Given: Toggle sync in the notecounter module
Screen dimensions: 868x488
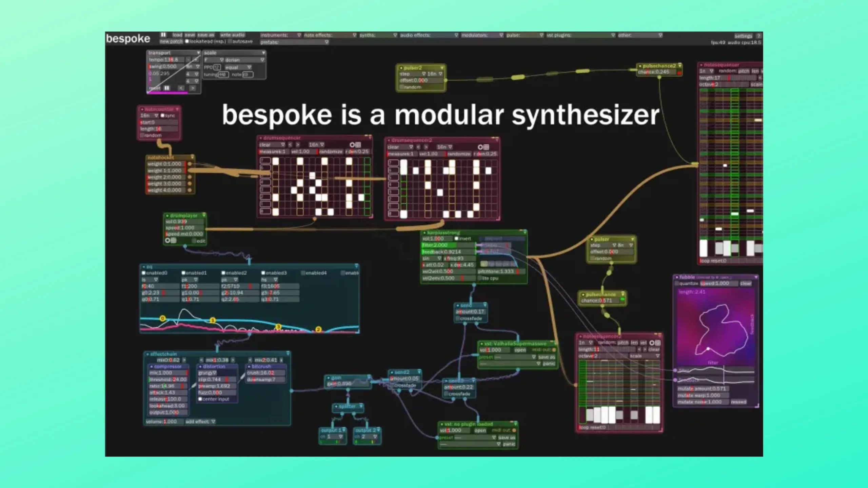Looking at the screenshot, I should click(x=162, y=116).
